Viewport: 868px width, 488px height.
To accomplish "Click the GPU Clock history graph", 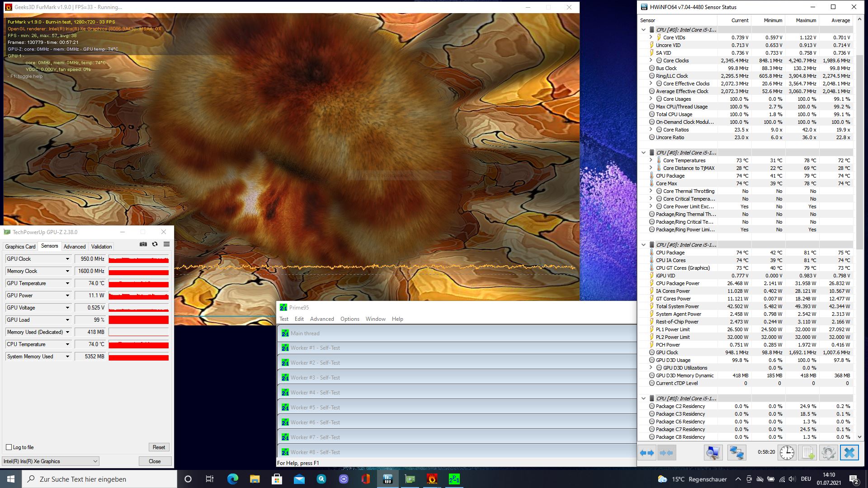I will click(x=139, y=259).
